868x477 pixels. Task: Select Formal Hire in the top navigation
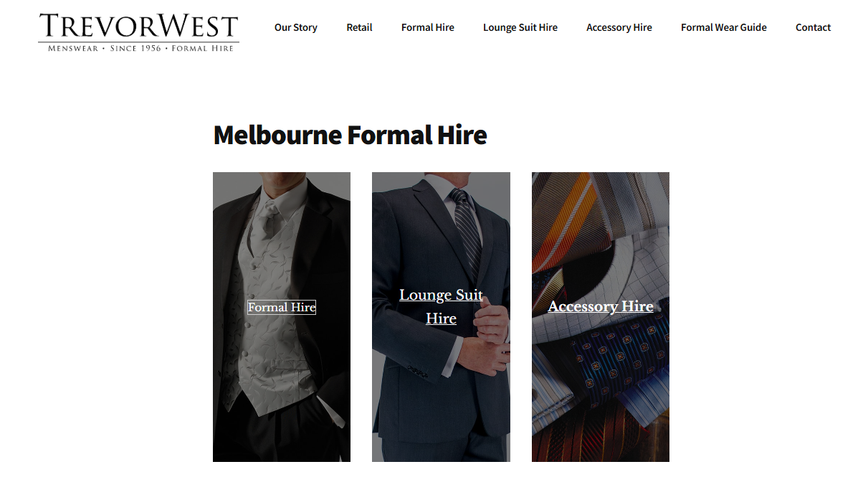pos(428,27)
